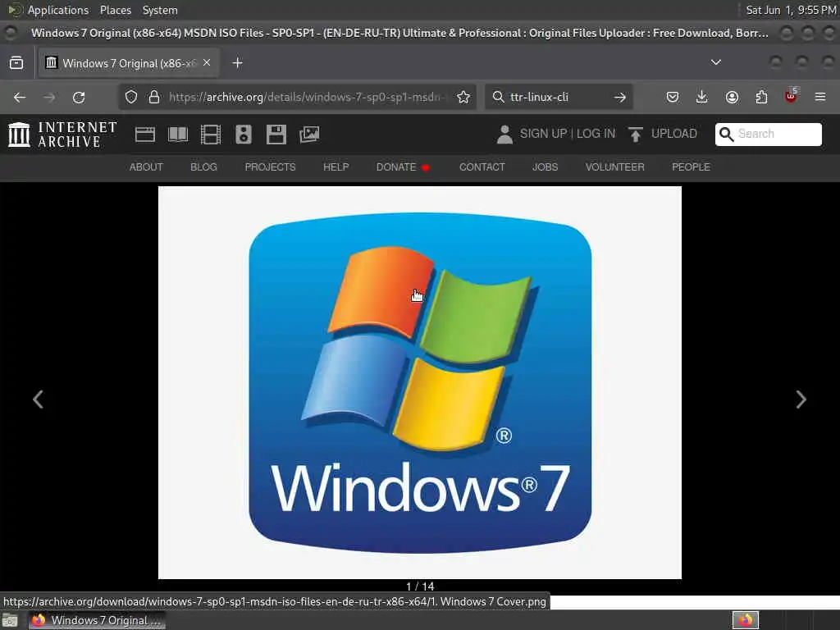Open the Firefox downloads panel

point(702,97)
